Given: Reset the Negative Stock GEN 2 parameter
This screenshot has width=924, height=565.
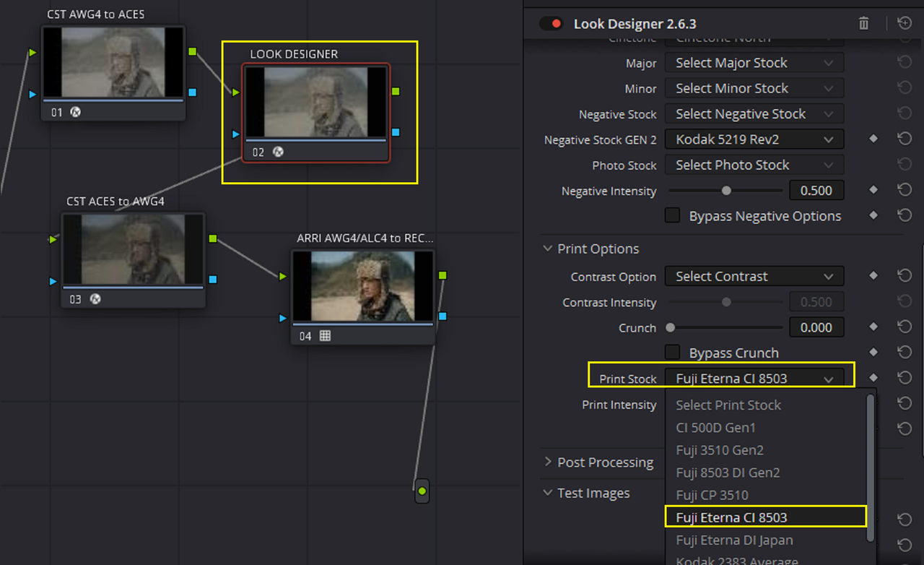Looking at the screenshot, I should point(905,139).
